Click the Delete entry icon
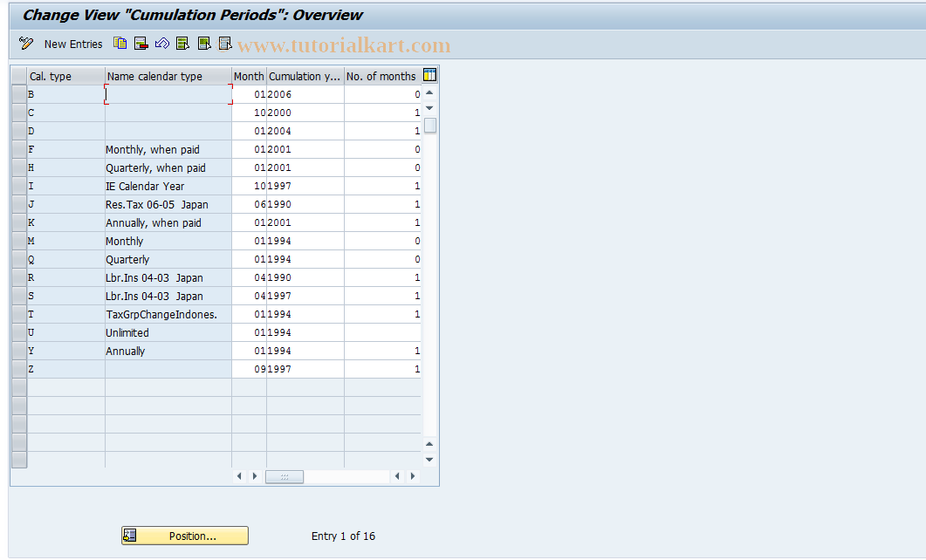The height and width of the screenshot is (560, 926). (141, 43)
